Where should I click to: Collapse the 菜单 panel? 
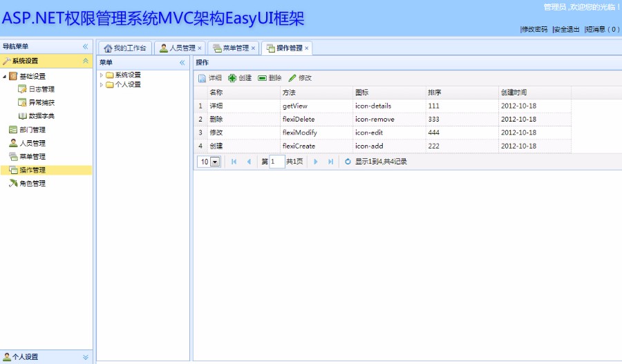click(x=182, y=63)
